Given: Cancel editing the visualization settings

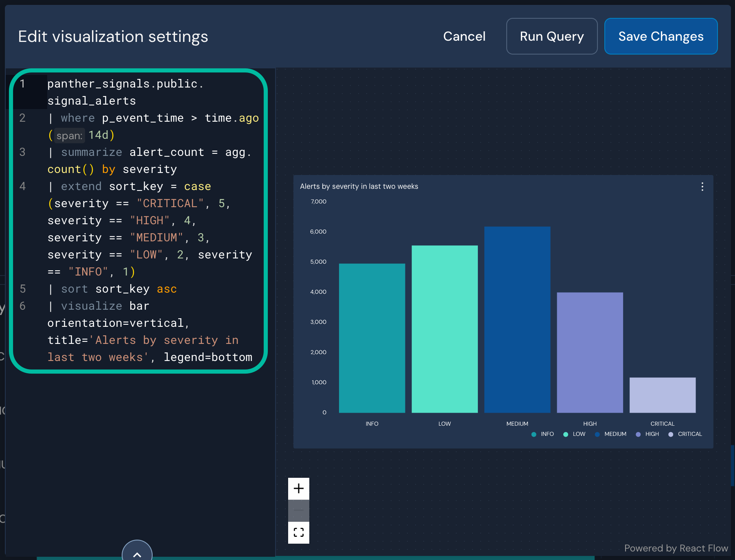Looking at the screenshot, I should 464,36.
